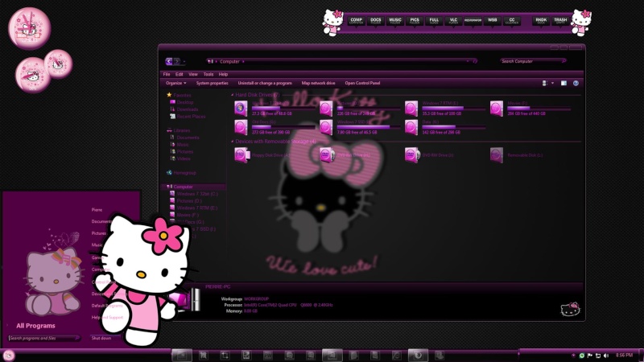Select the Movies (F:) hard drive icon
The width and height of the screenshot is (644, 362).
(496, 109)
